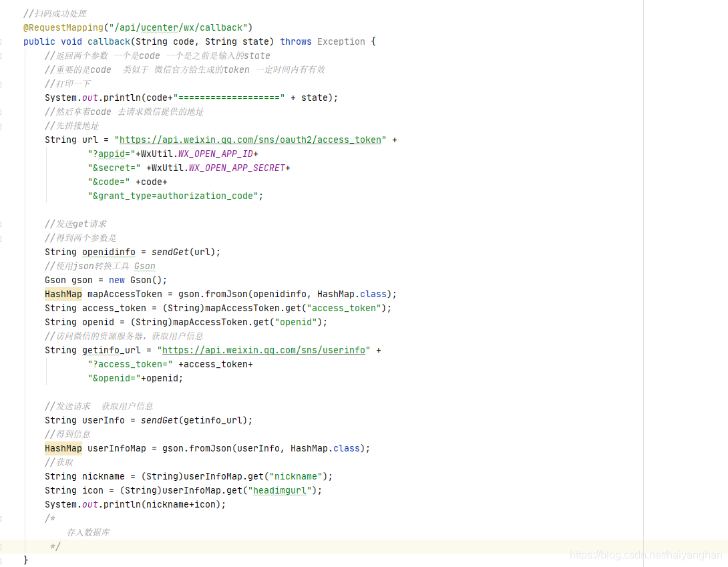
Task: Click the comment about json转换工具 Gson
Action: [100, 266]
